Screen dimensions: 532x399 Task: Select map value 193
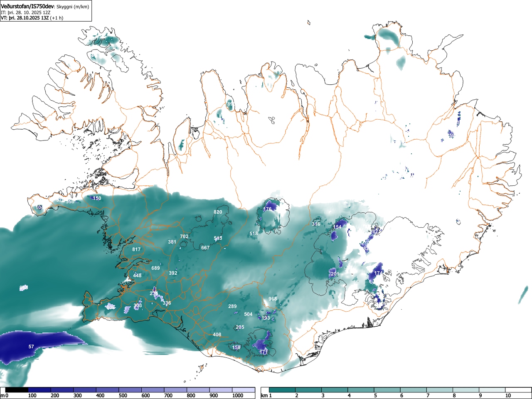pyautogui.click(x=266, y=318)
